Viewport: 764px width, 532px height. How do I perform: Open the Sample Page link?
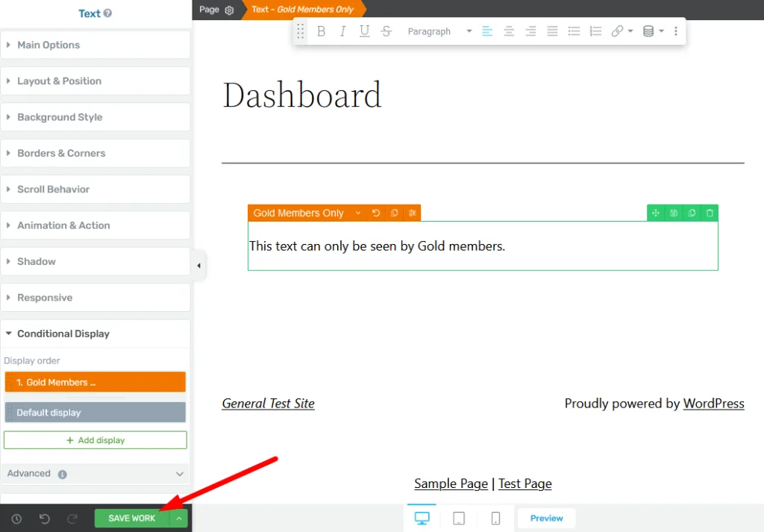[451, 484]
